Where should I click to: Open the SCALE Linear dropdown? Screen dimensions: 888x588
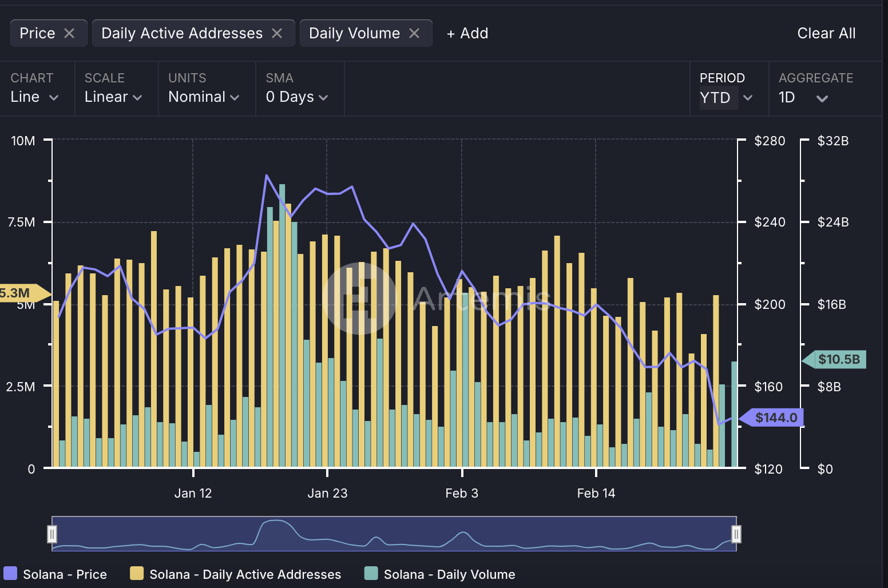(113, 97)
